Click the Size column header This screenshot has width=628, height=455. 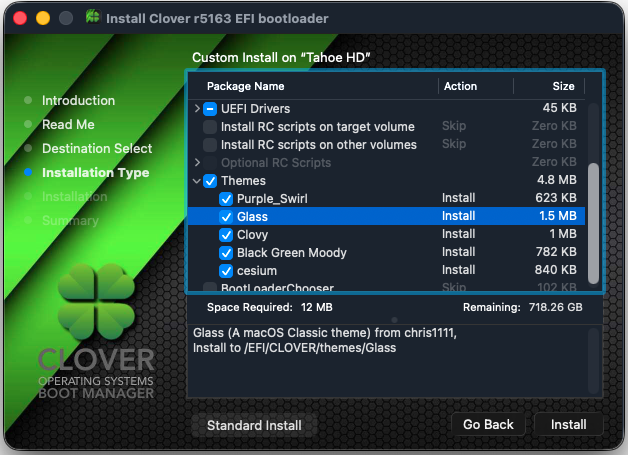[x=564, y=86]
